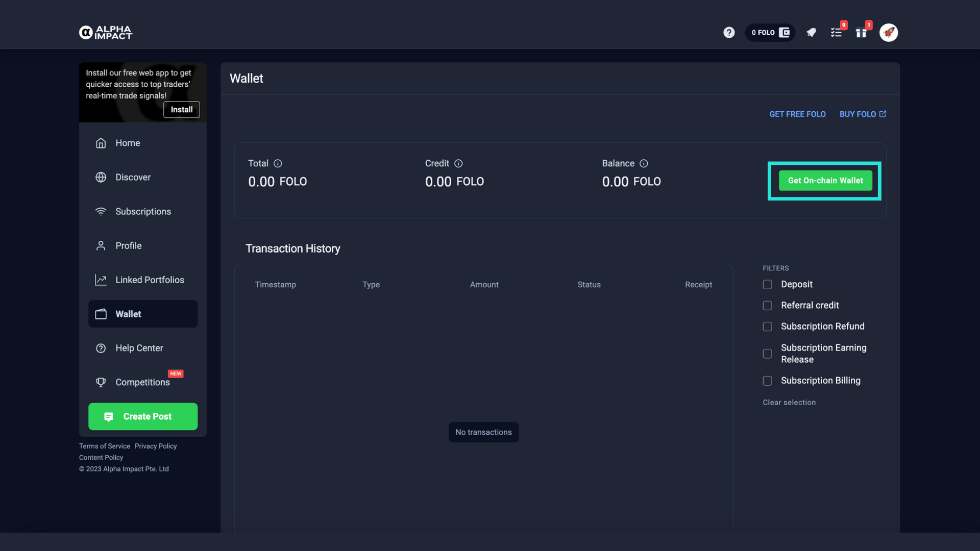
Task: Click the Balance 0.00 FOLO value
Action: click(631, 182)
